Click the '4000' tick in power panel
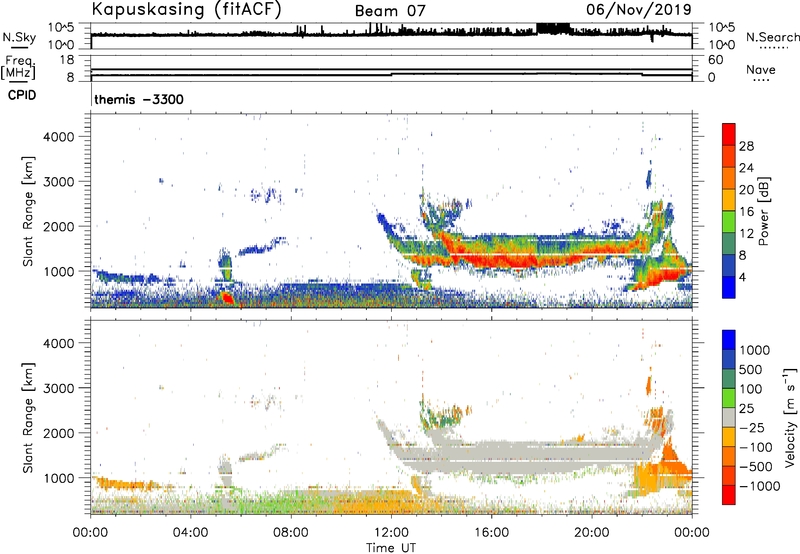The height and width of the screenshot is (554, 800). [58, 137]
